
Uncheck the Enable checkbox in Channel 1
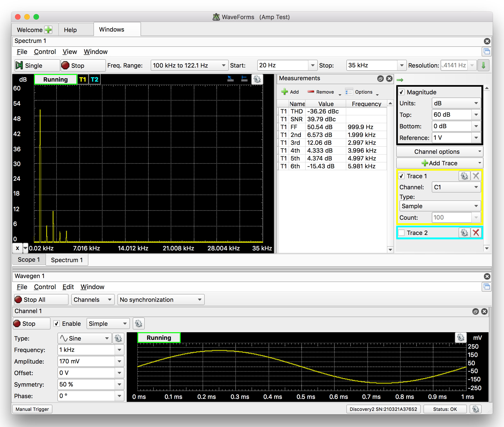point(57,324)
